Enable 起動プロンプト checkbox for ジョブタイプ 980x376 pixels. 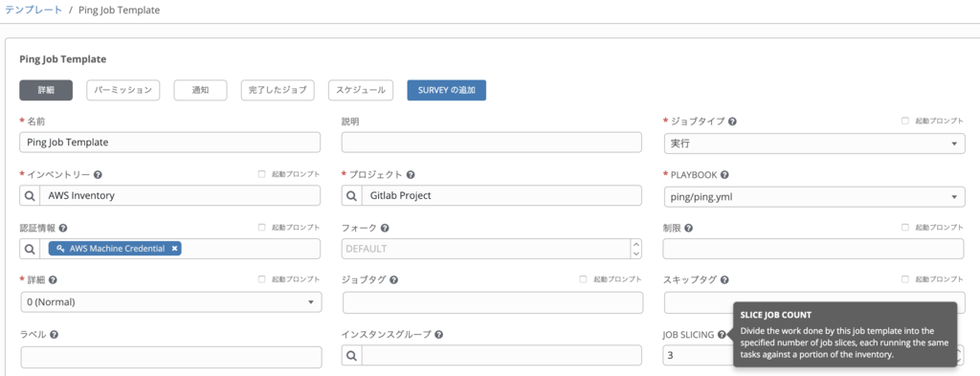click(x=905, y=122)
